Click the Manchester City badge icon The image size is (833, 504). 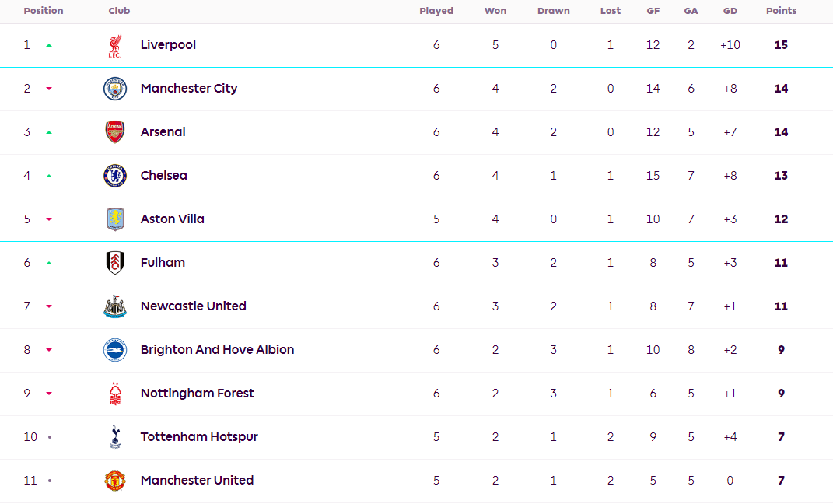[x=115, y=89]
